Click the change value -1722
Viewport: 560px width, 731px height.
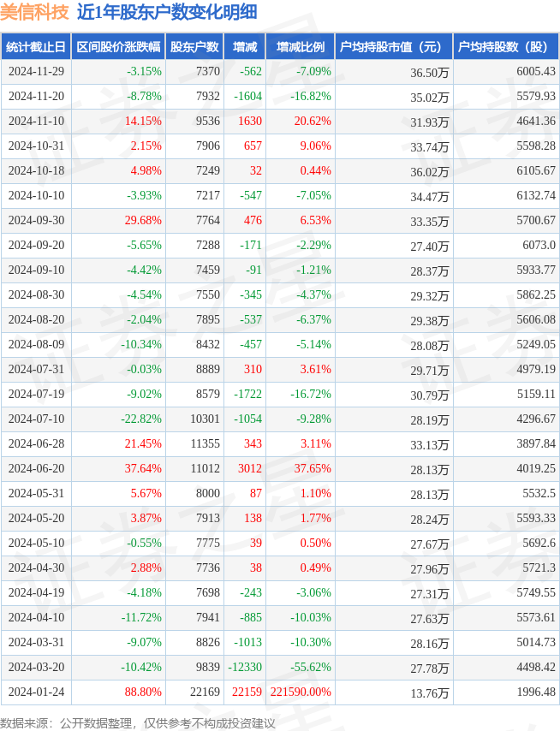click(x=248, y=394)
